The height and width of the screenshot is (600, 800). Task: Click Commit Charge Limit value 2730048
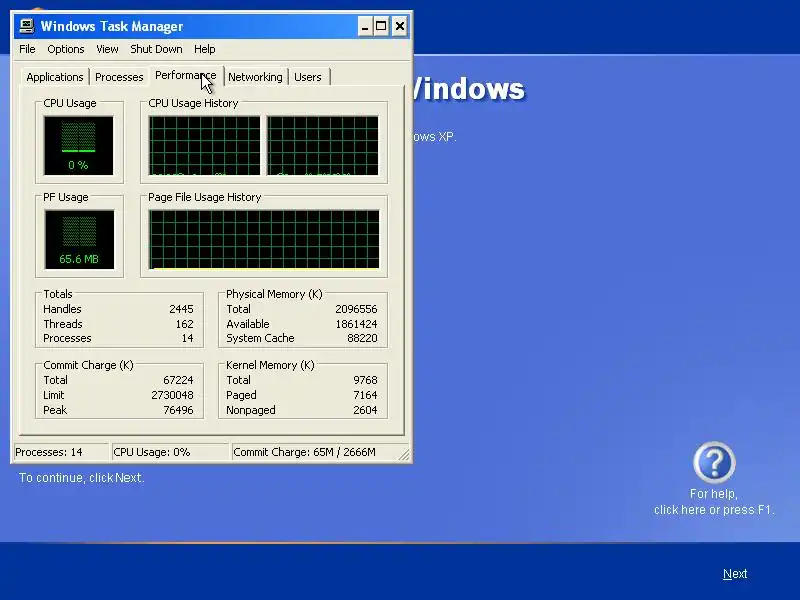coord(172,395)
